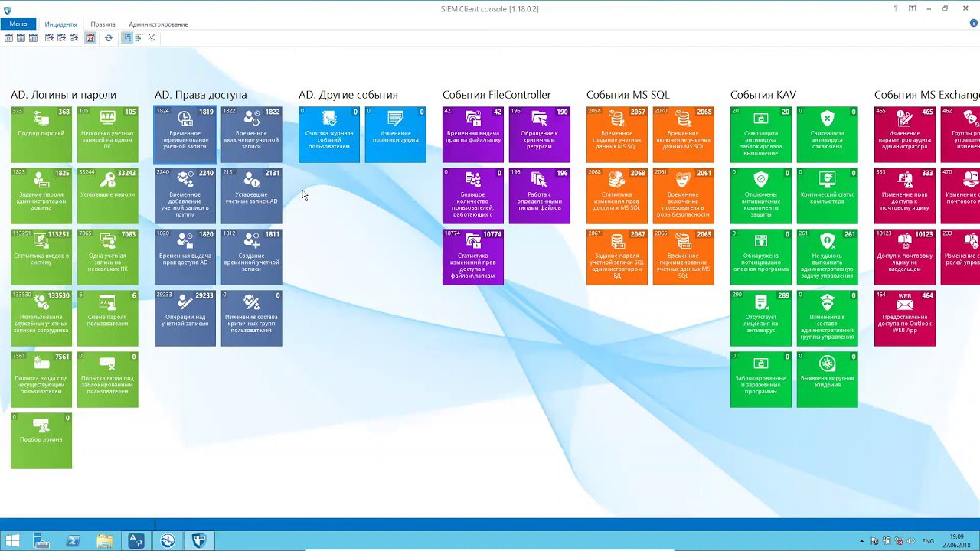Open Очистка журнала событий пользователем tile
This screenshot has width=980, height=551.
coord(329,135)
